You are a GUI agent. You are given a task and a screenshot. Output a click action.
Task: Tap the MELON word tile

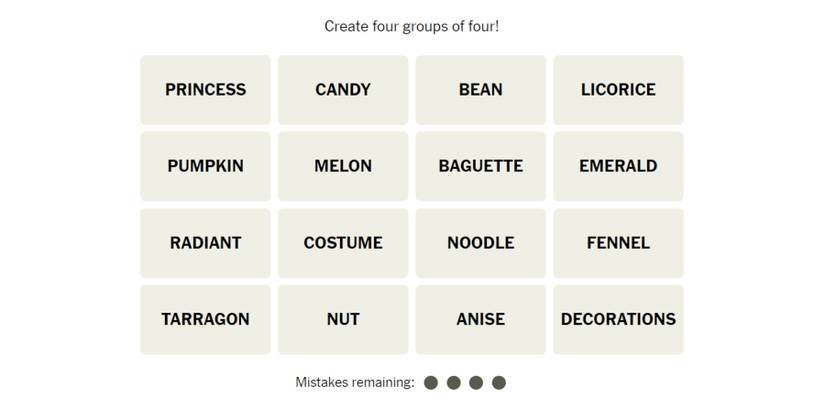click(343, 166)
